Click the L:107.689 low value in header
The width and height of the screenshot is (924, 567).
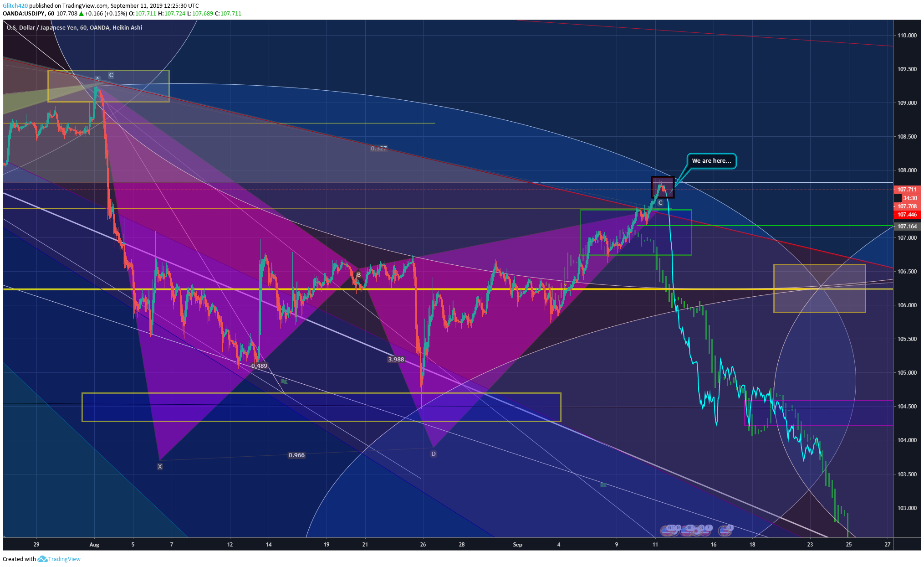tap(200, 14)
